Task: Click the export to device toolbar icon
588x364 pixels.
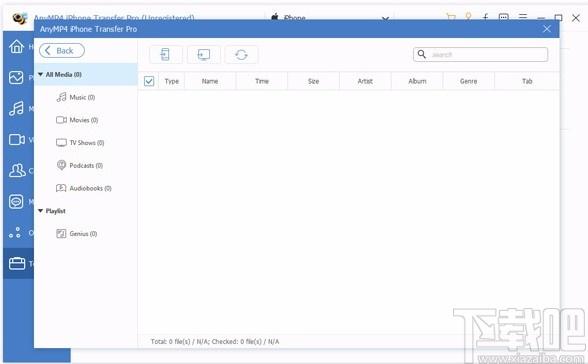Action: pyautogui.click(x=165, y=55)
